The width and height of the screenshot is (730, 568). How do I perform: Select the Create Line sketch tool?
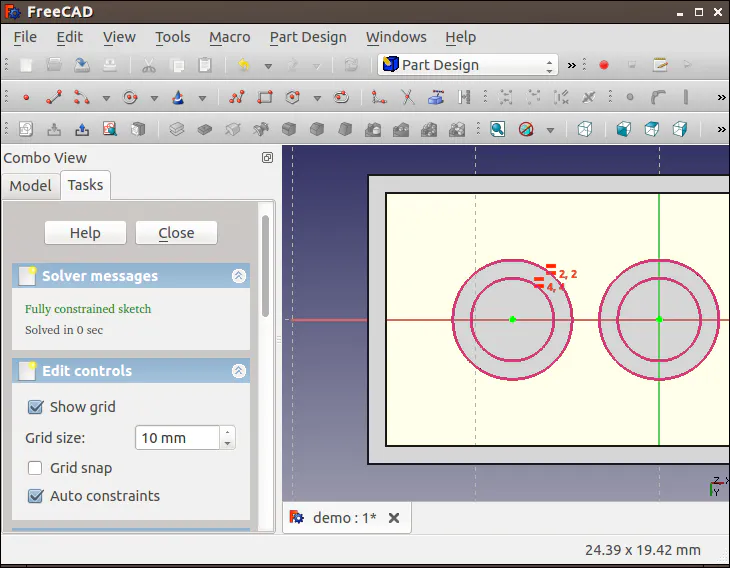[54, 98]
